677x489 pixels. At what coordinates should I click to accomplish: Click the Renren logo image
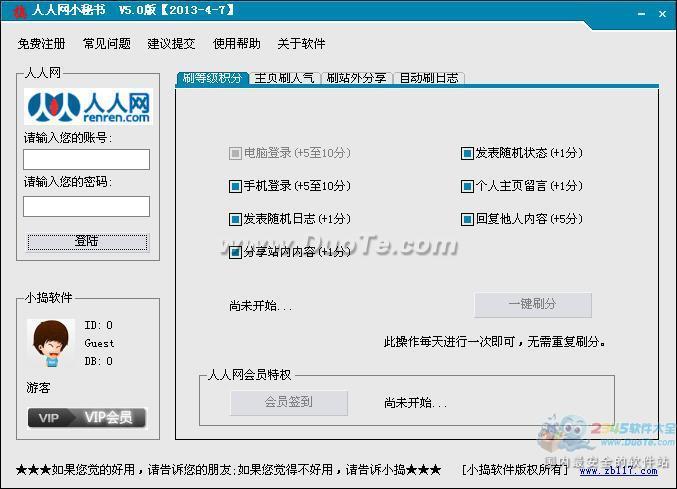[x=87, y=107]
